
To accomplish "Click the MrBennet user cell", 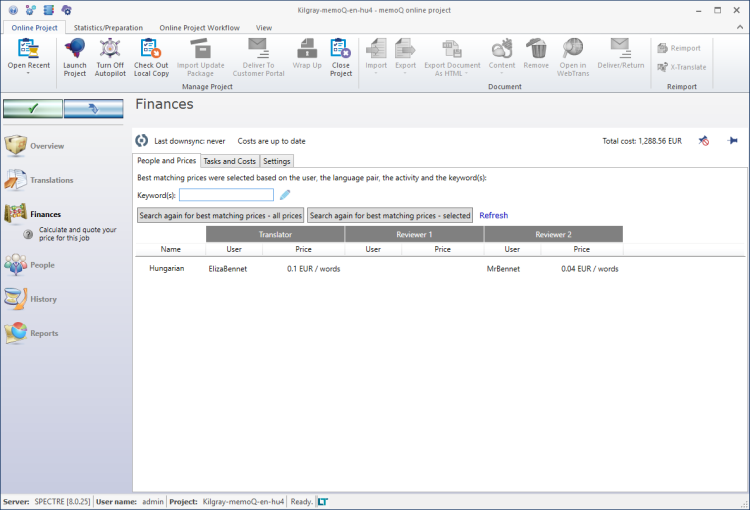I will point(503,269).
